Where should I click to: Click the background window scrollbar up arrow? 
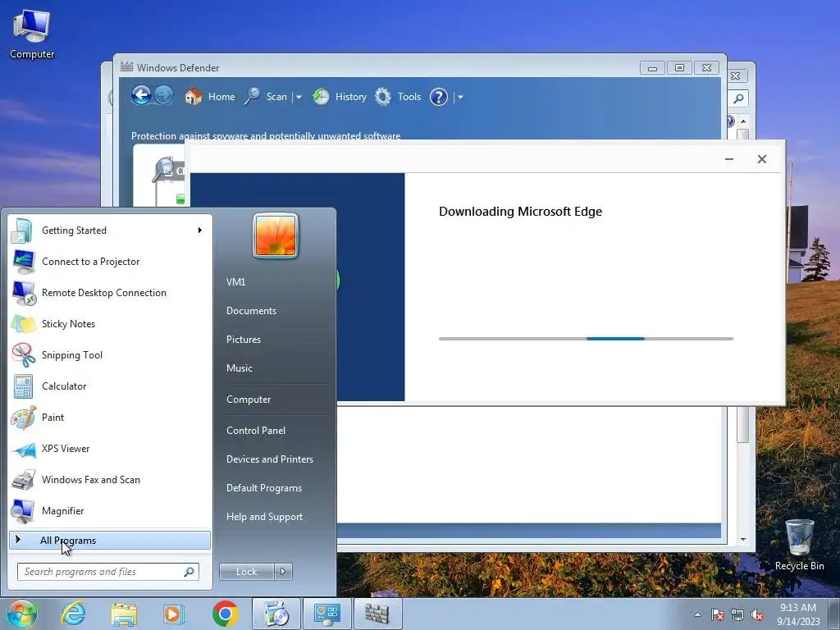(x=743, y=121)
